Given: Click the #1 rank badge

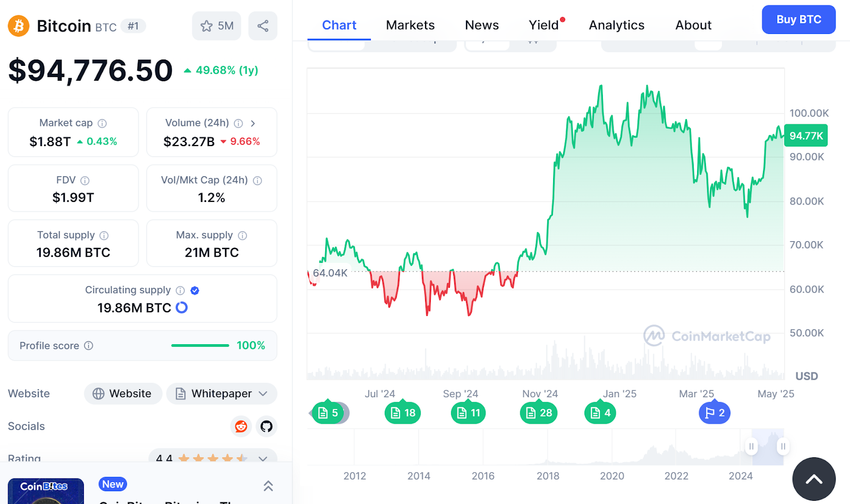Looking at the screenshot, I should (133, 25).
